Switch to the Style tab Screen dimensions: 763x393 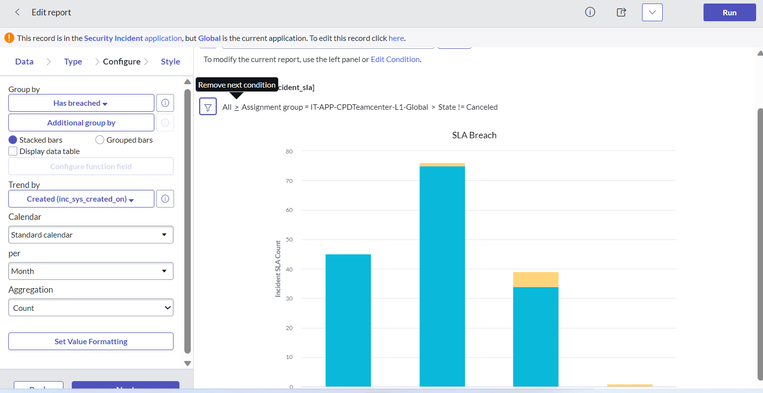coord(170,61)
